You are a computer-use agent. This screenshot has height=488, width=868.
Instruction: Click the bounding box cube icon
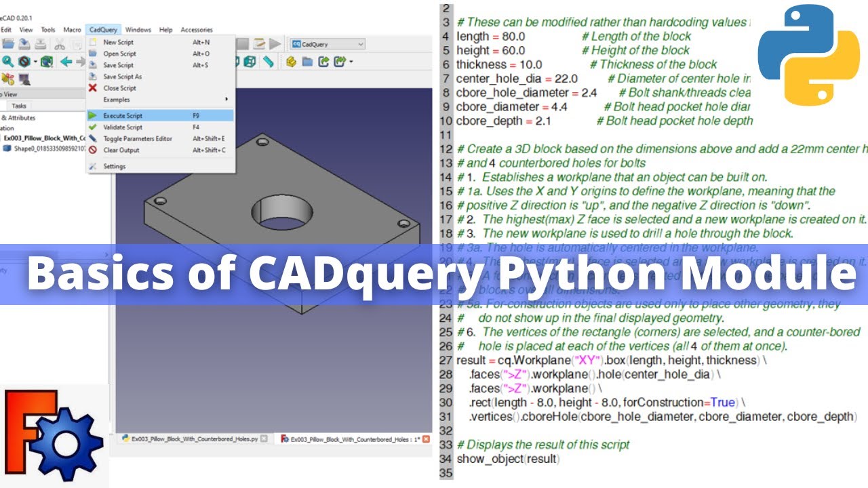46,62
